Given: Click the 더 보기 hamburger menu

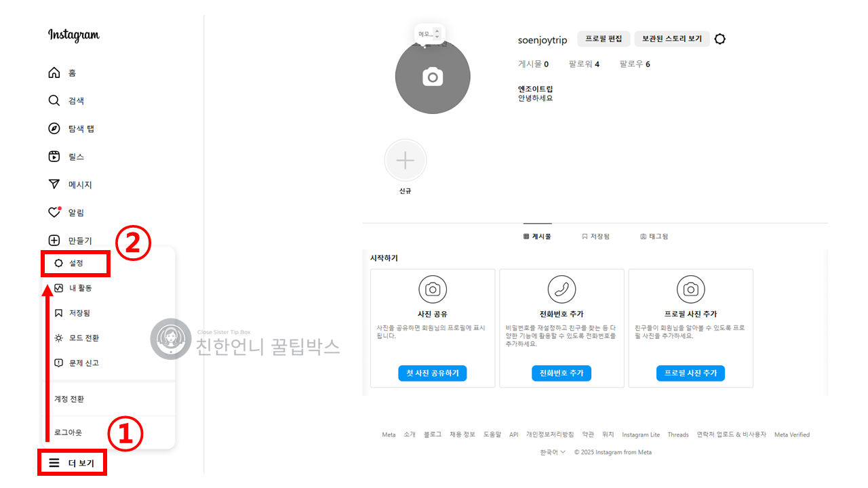Looking at the screenshot, I should point(72,464).
